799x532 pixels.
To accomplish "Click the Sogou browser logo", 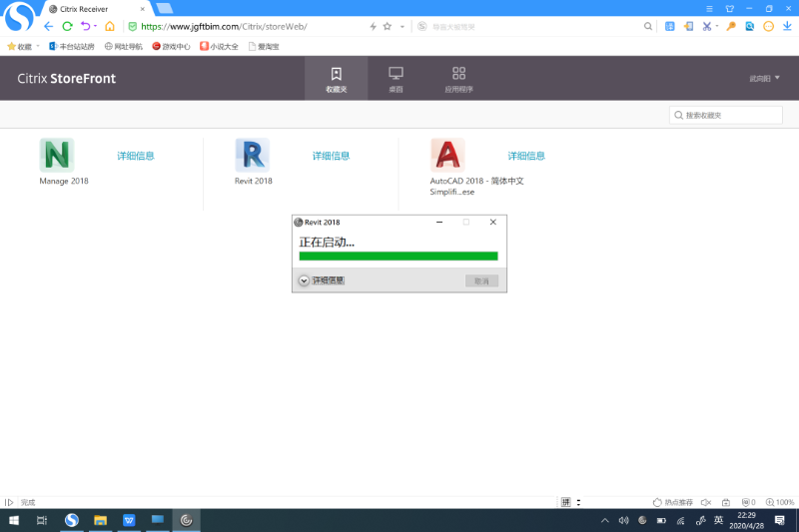I will pyautogui.click(x=18, y=16).
